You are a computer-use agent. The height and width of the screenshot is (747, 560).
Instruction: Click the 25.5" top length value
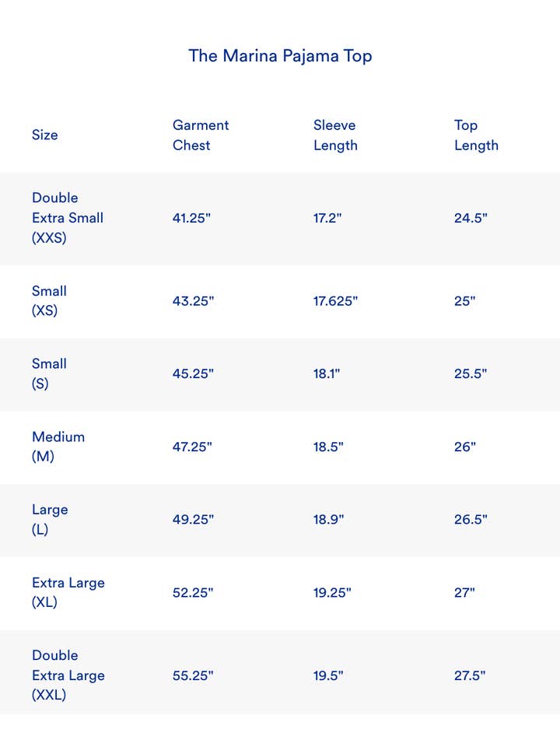pos(471,373)
